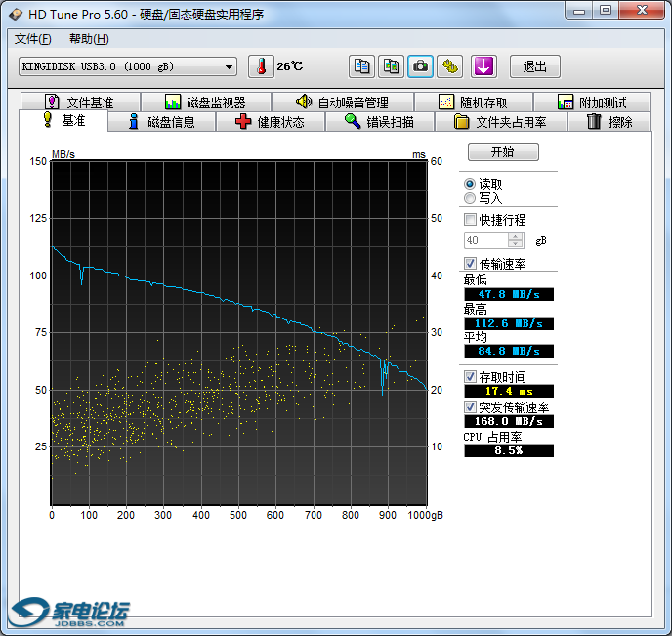This screenshot has width=672, height=636.
Task: Click the HD Tune Pro title bar icon
Action: [x=16, y=14]
